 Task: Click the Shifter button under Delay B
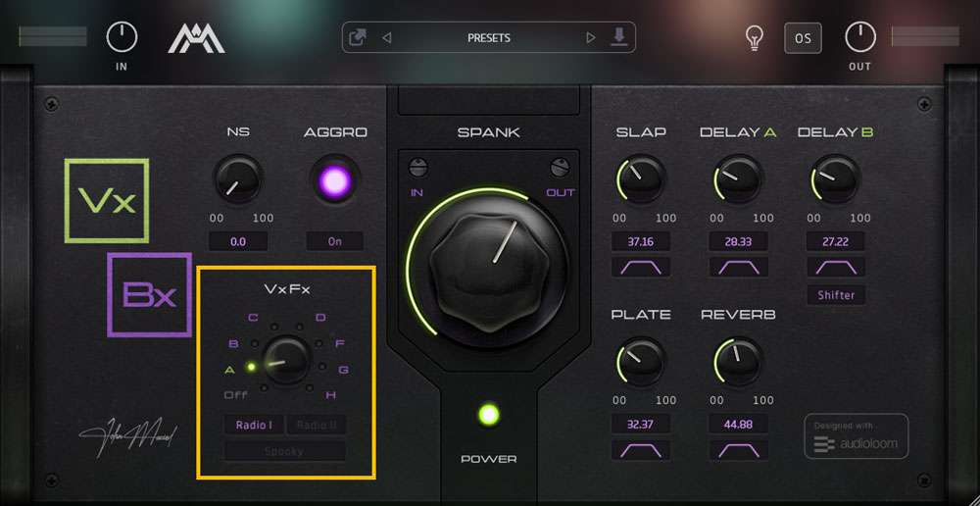point(836,294)
